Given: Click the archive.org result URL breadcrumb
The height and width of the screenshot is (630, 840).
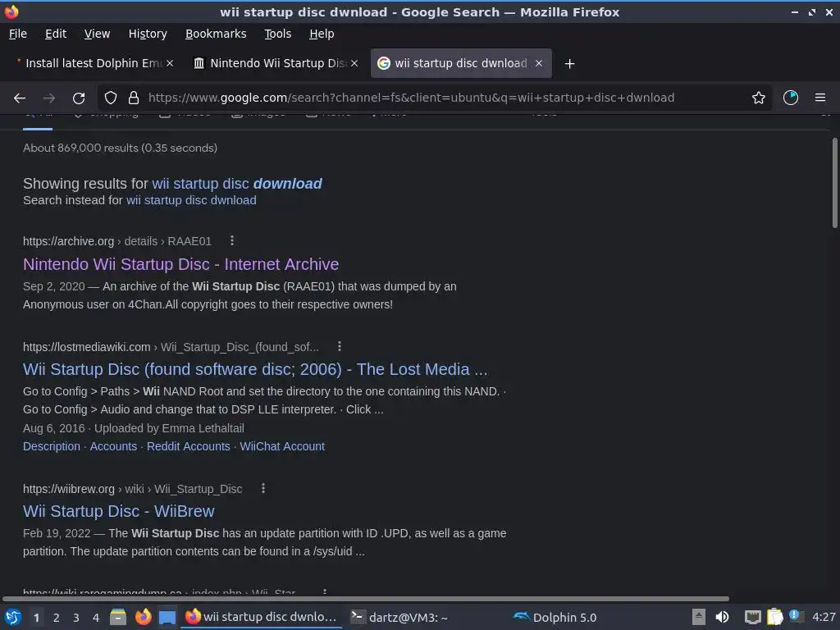Looking at the screenshot, I should coord(117,241).
